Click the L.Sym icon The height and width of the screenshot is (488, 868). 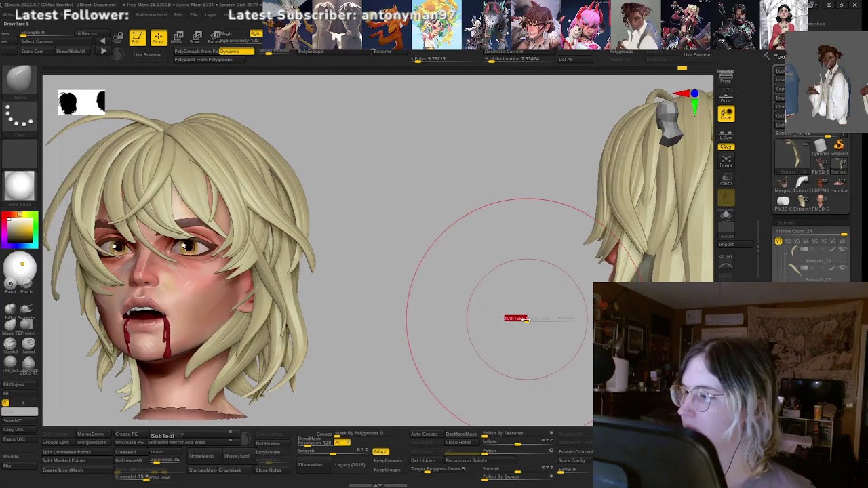click(x=726, y=134)
